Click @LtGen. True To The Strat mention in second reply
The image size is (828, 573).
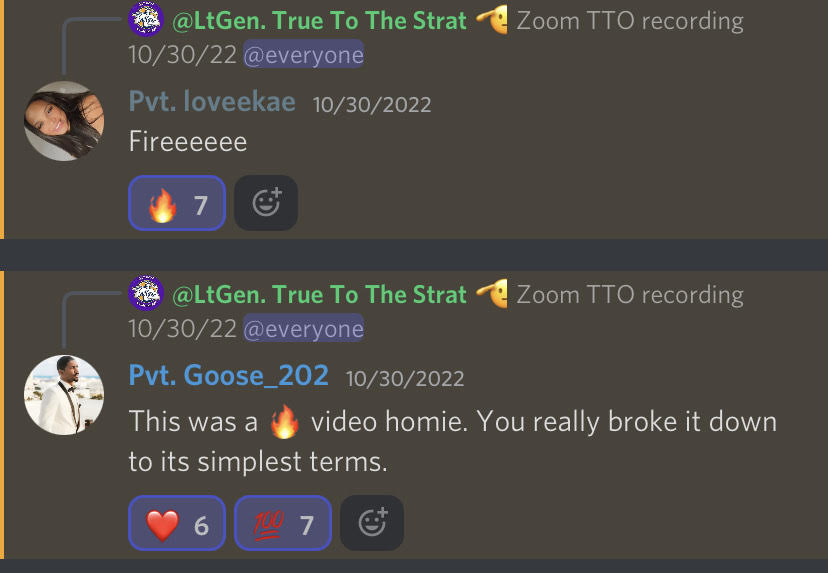click(319, 295)
